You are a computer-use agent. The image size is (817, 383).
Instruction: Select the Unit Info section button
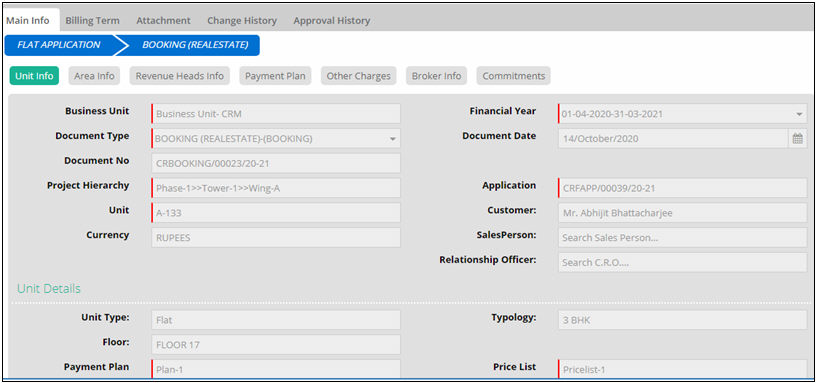click(34, 76)
